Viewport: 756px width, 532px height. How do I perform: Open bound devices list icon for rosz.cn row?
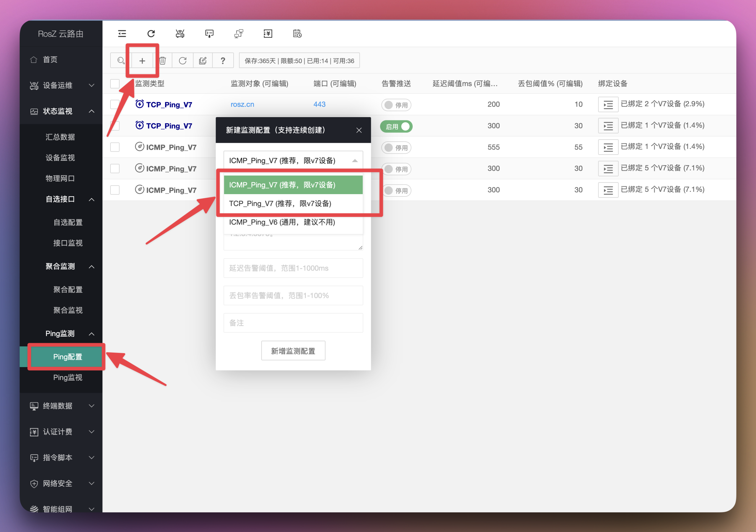(608, 105)
